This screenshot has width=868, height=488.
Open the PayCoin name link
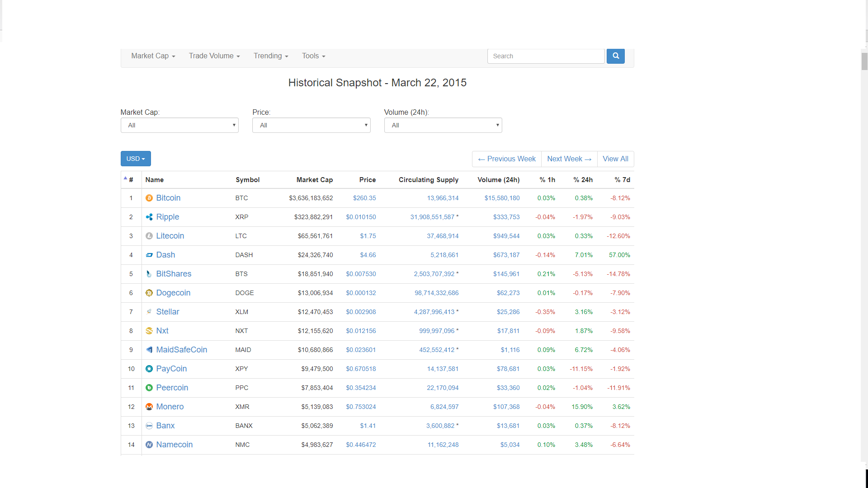[x=171, y=369]
